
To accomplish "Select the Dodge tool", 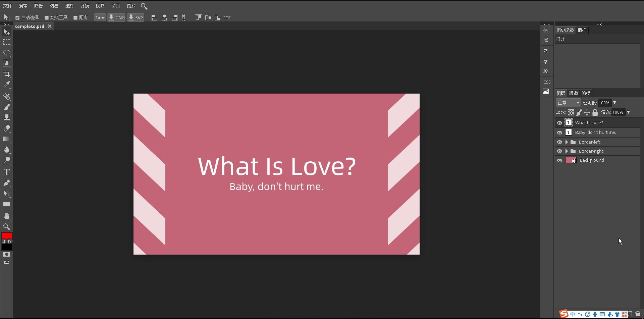I will pos(7,160).
